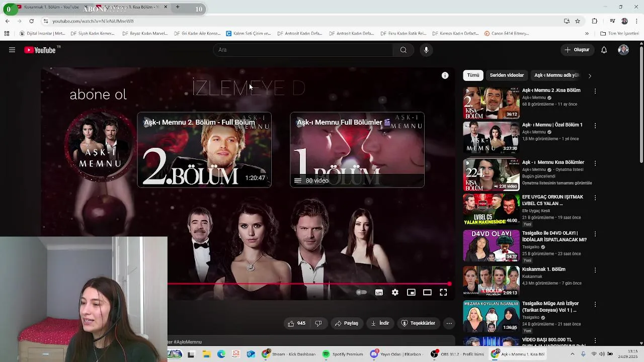Go back in Chrome browser
Screen dimensions: 644x362
[7, 21]
